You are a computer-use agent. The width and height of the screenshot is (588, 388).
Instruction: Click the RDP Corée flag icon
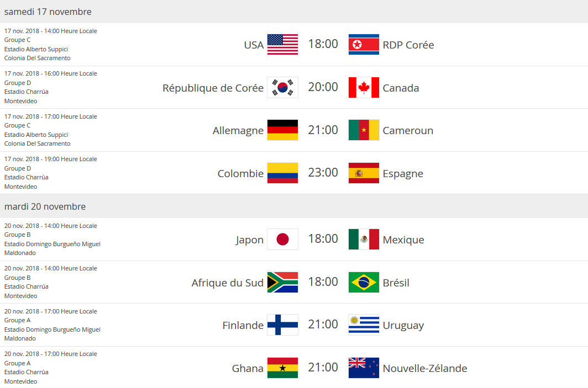(x=364, y=45)
